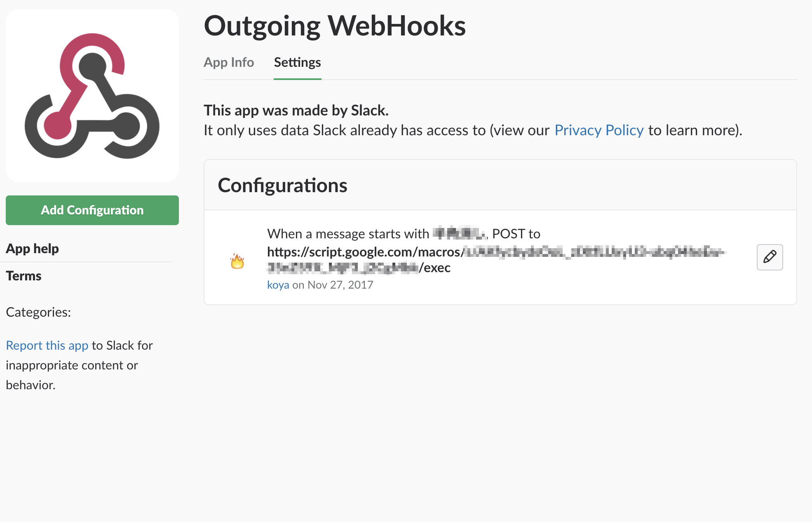Click the Outgoing WebHooks page title
This screenshot has width=812, height=522.
tap(334, 26)
